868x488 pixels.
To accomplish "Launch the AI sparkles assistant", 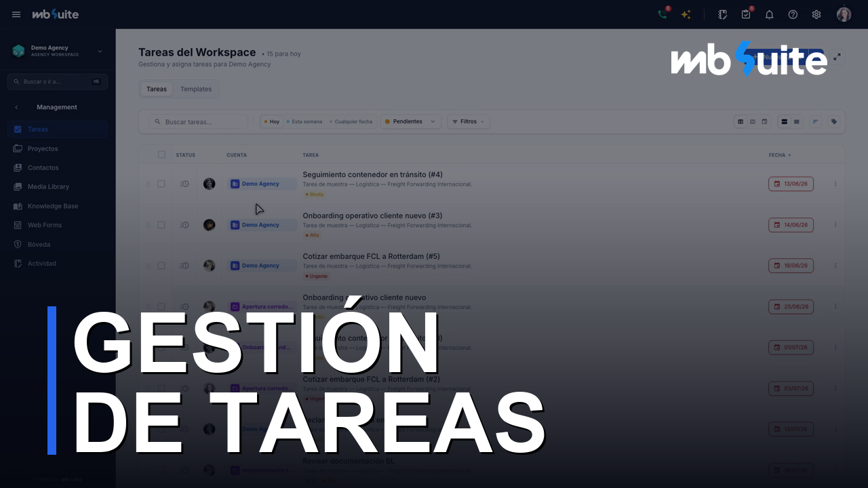I will 686,14.
